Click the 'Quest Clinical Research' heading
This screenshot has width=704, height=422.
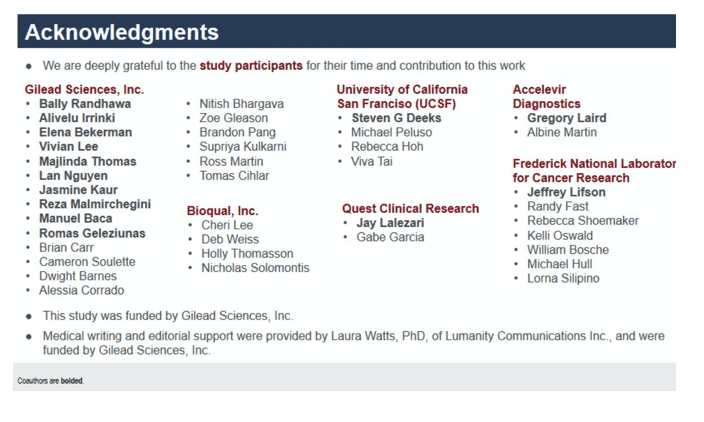click(410, 209)
